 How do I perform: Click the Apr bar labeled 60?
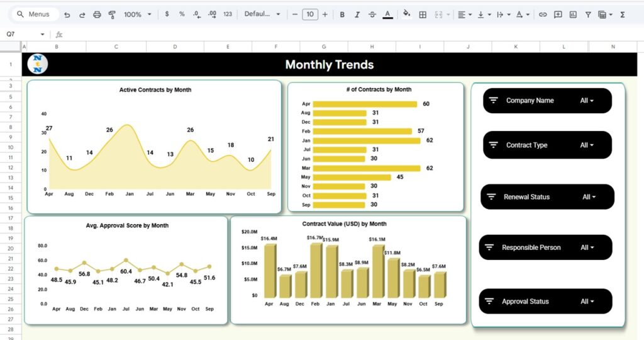point(365,104)
